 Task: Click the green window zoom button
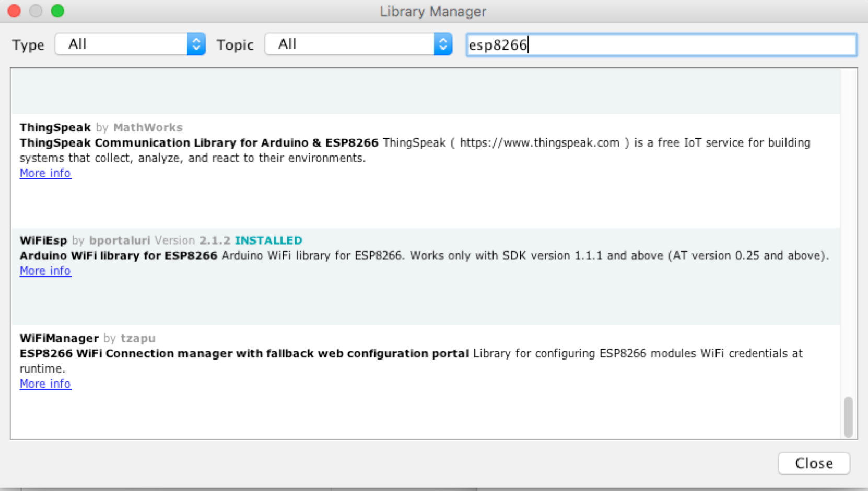click(x=57, y=11)
